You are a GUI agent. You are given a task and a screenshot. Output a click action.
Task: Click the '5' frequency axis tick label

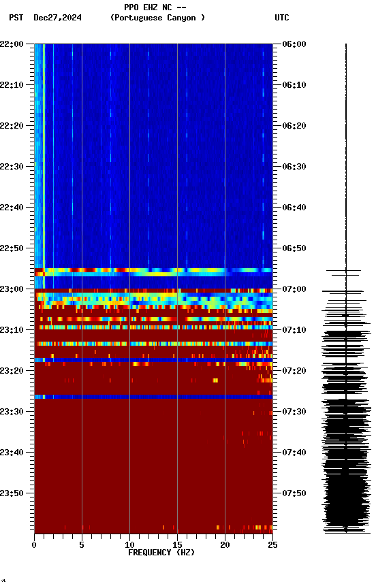(x=82, y=545)
